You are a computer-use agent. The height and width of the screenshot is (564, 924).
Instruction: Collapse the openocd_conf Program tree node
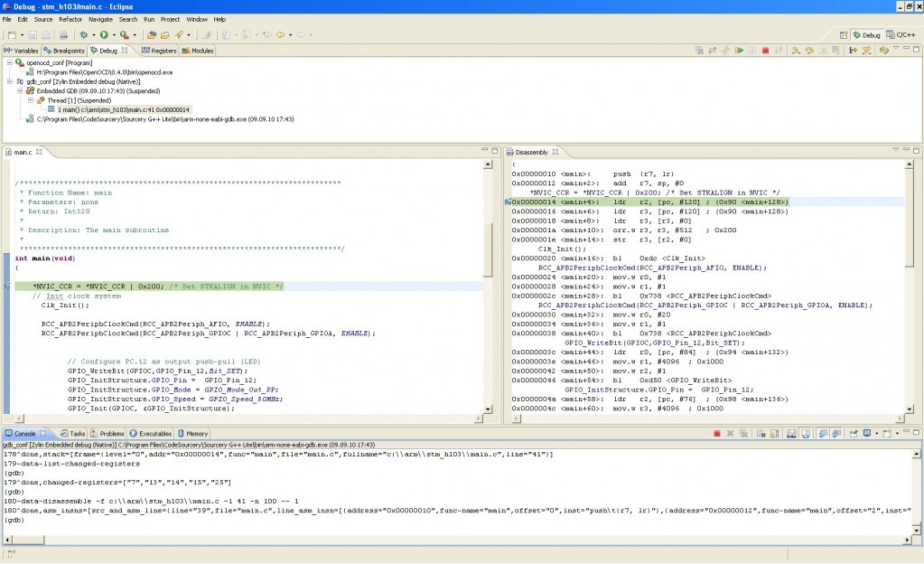(x=9, y=62)
